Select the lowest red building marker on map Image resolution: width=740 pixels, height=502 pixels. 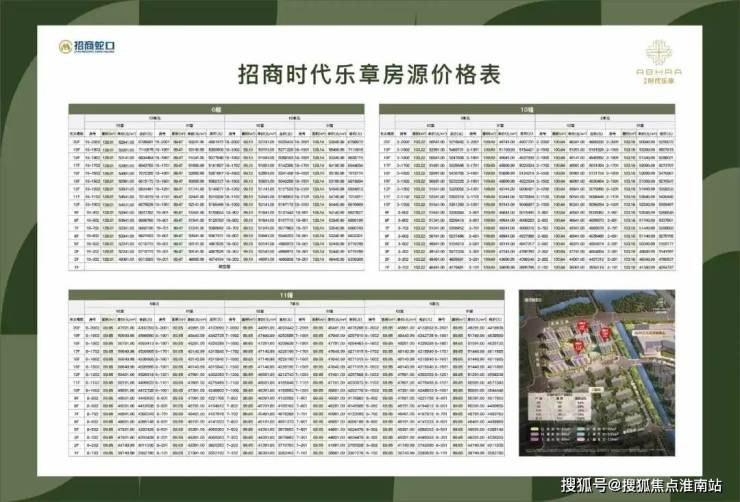click(x=579, y=346)
